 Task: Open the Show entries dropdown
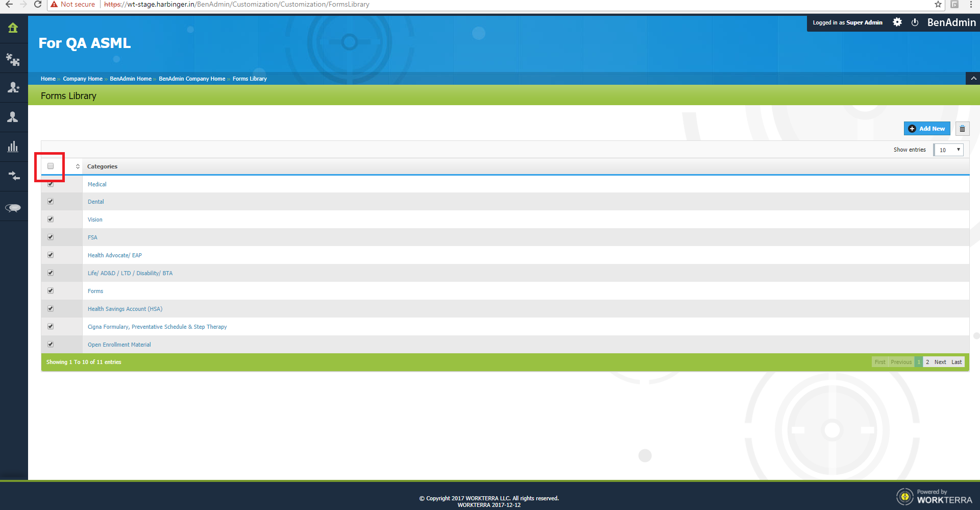point(948,150)
